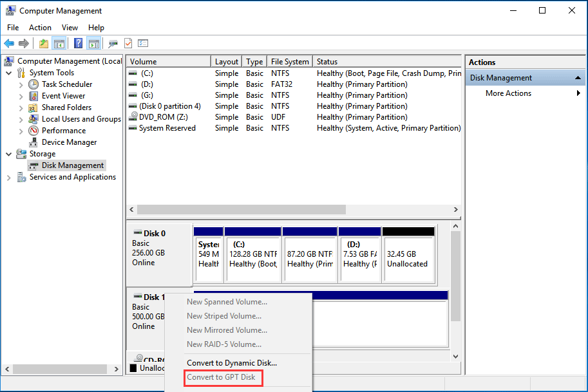This screenshot has width=588, height=392.
Task: Select the (Disk 0 partition 4) volume row
Action: 294,106
